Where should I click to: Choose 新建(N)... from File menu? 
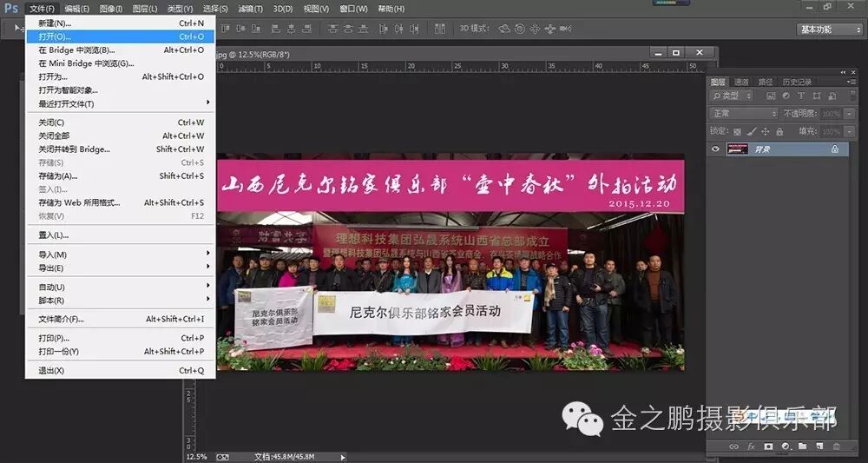tap(120, 23)
